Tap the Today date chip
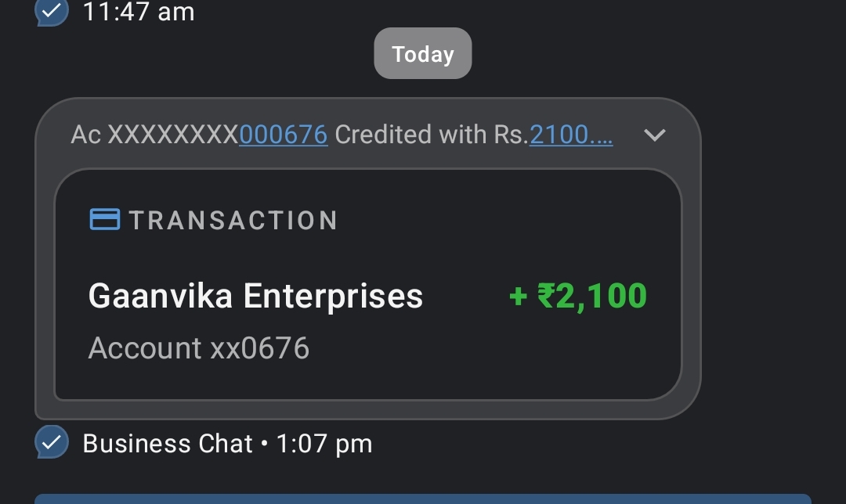846x504 pixels. 423,54
